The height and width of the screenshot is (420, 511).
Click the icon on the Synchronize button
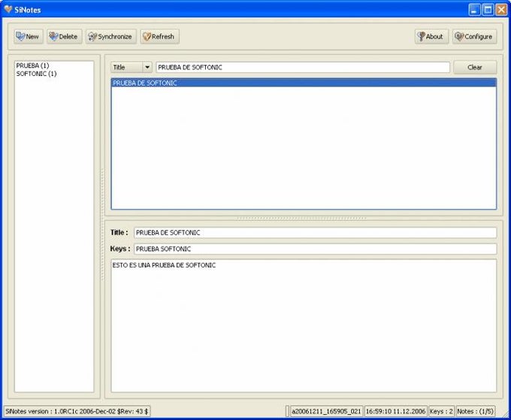pos(92,37)
